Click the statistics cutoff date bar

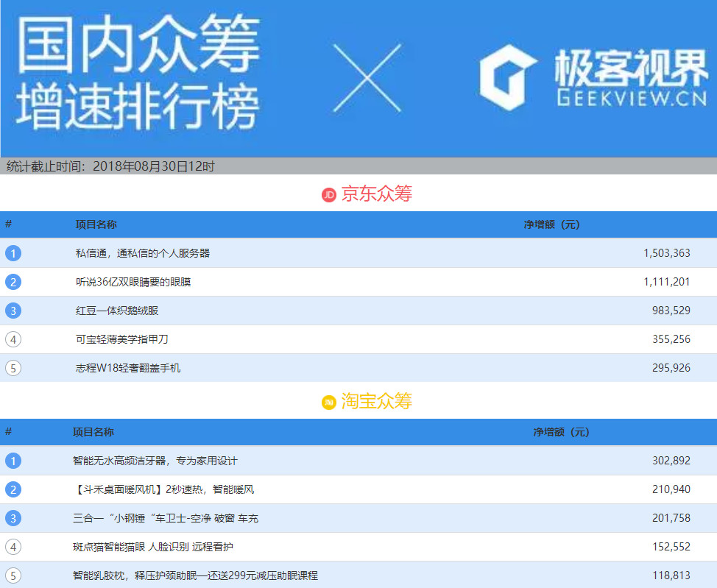109,166
